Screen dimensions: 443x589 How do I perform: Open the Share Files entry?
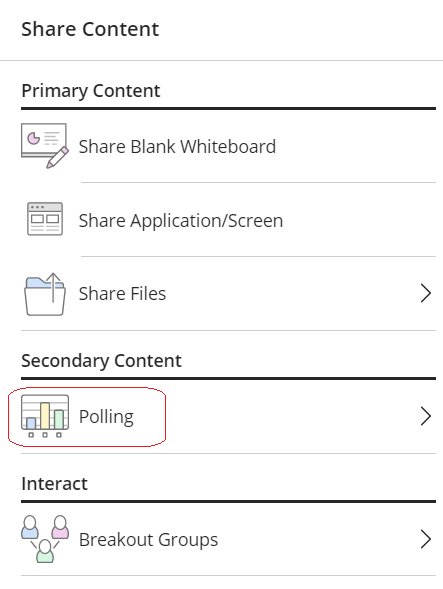click(x=228, y=294)
